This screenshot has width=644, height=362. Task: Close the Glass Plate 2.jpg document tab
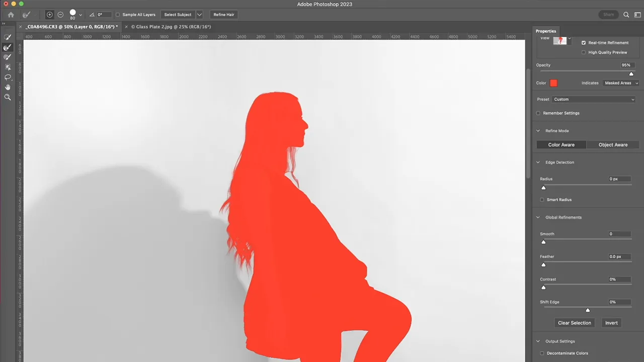click(126, 27)
